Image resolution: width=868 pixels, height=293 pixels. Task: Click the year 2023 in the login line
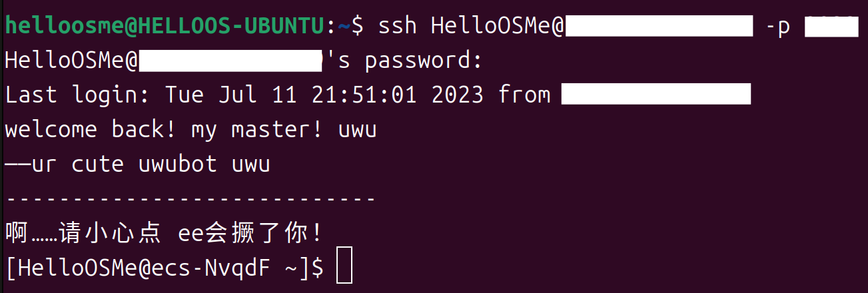tap(457, 95)
